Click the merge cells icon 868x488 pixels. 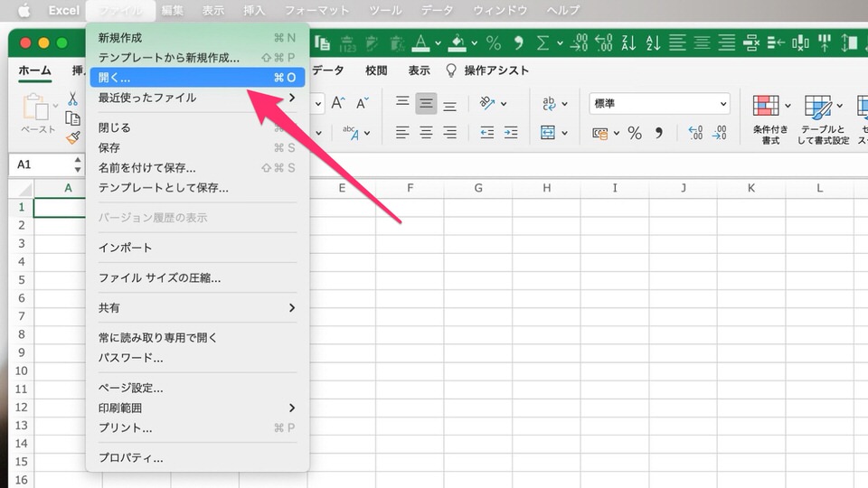point(548,132)
